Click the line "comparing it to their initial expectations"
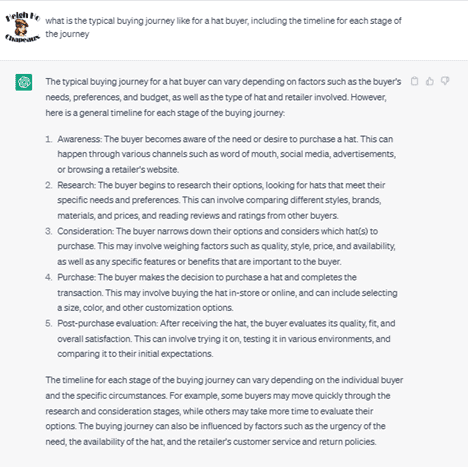468x467 pixels. (134, 354)
